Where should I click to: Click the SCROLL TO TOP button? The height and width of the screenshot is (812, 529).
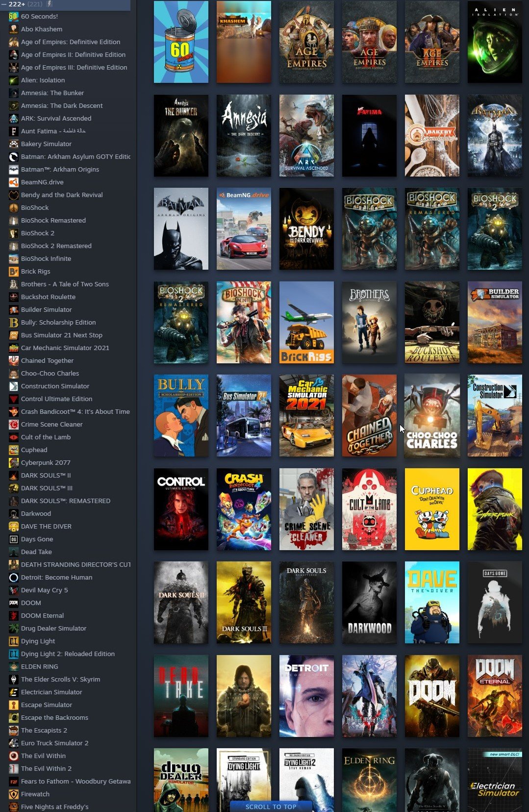271,807
